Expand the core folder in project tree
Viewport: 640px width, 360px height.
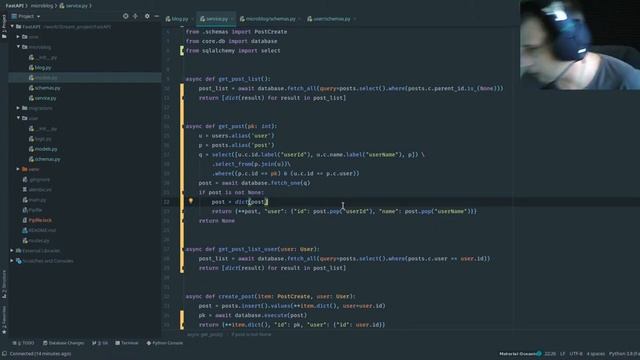(18, 37)
